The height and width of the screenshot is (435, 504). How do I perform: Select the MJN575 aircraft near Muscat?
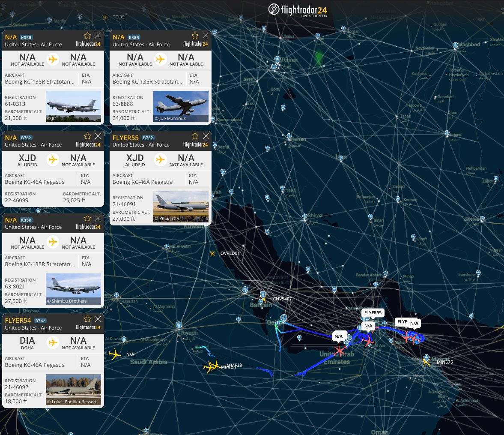coord(426,362)
